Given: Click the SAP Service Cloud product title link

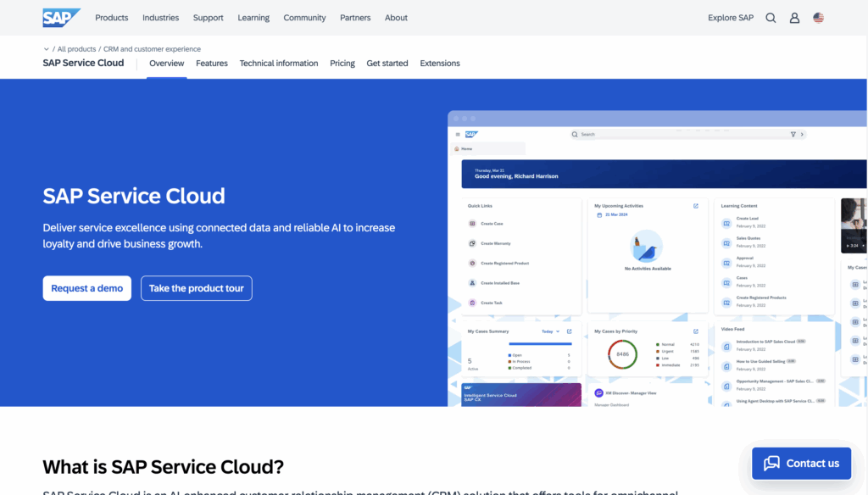Looking at the screenshot, I should click(x=83, y=63).
